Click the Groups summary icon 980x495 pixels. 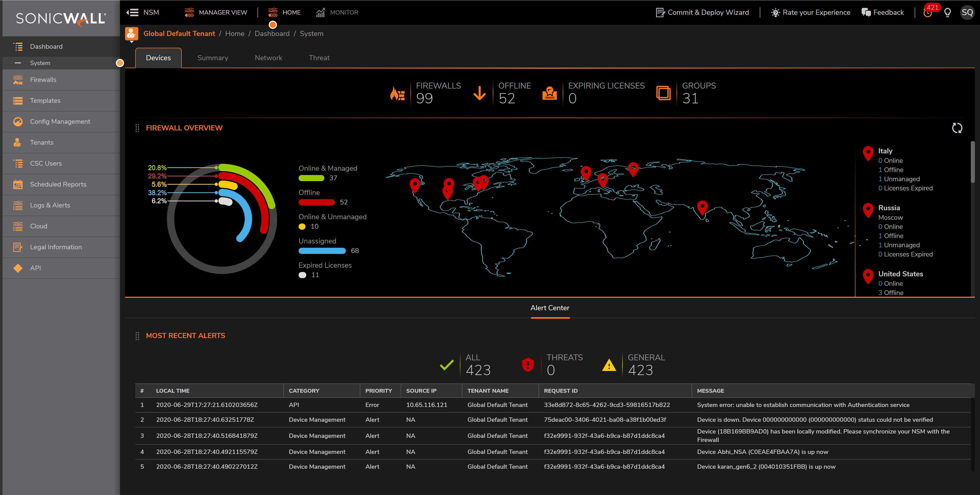click(664, 93)
